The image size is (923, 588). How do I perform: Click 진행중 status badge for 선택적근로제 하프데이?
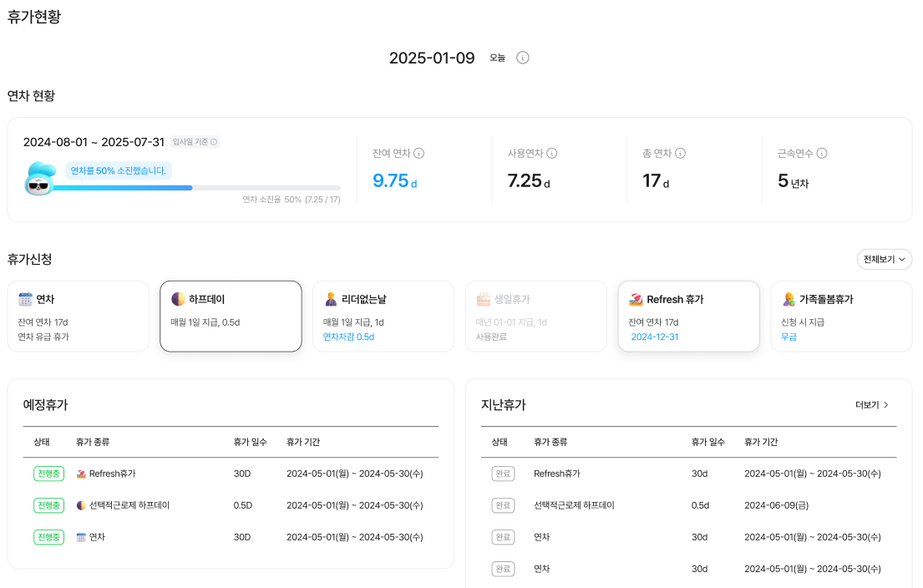coord(48,505)
